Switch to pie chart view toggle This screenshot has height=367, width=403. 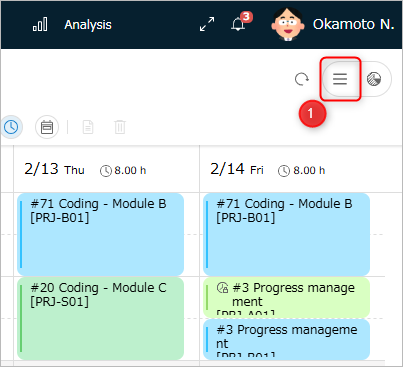374,79
